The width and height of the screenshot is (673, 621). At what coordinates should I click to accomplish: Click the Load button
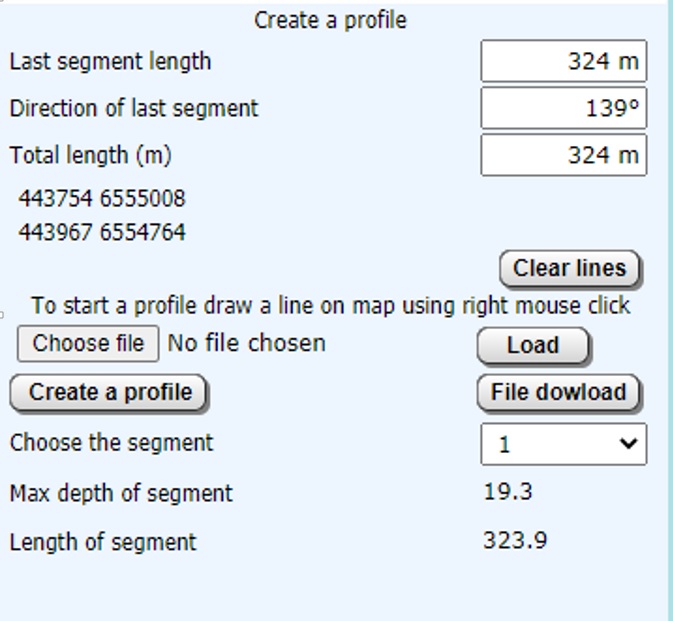(x=533, y=346)
